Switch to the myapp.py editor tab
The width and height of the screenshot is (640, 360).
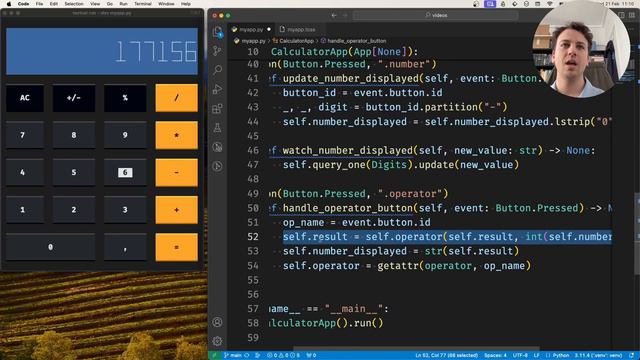[251, 29]
